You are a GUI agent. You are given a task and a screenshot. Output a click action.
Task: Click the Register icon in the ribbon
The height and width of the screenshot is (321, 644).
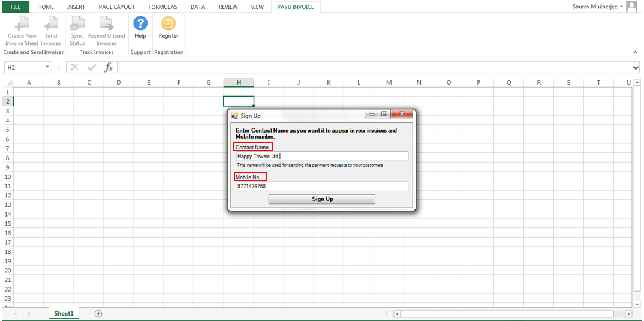[x=168, y=23]
